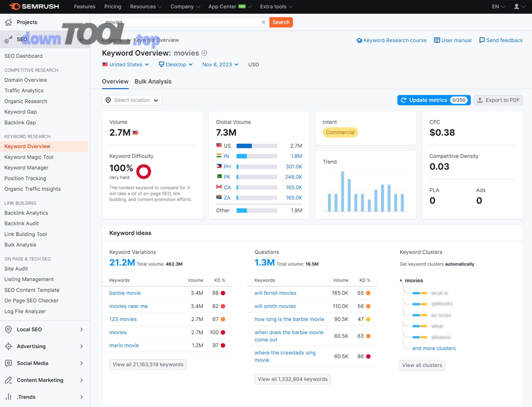Click the Semrush logo icon
Image resolution: width=532 pixels, height=407 pixels.
click(x=14, y=7)
